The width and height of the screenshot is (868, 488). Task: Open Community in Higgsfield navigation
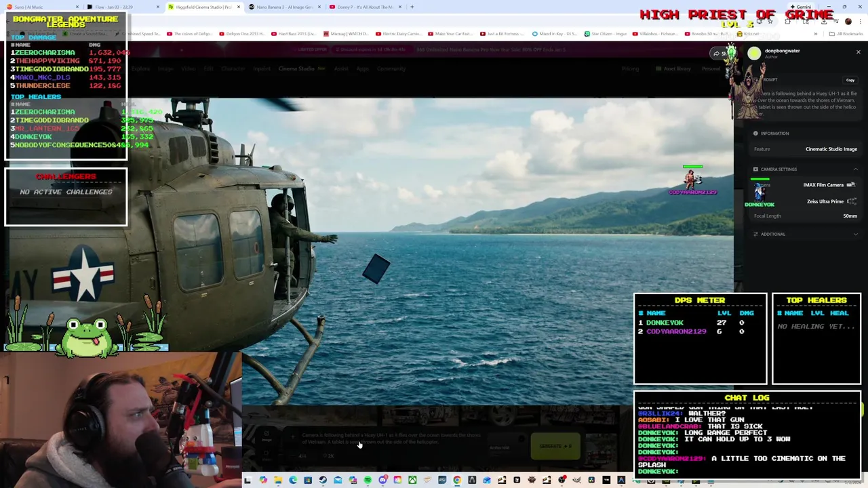[x=391, y=68]
